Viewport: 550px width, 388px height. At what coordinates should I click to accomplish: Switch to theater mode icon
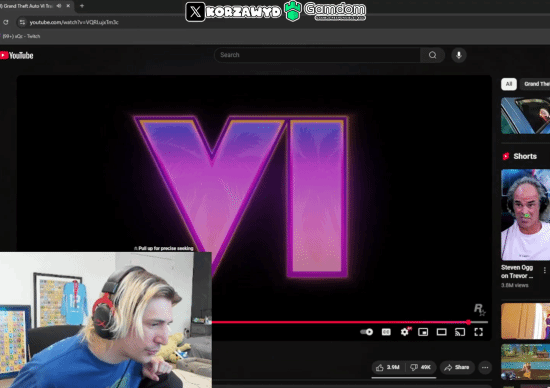(441, 332)
